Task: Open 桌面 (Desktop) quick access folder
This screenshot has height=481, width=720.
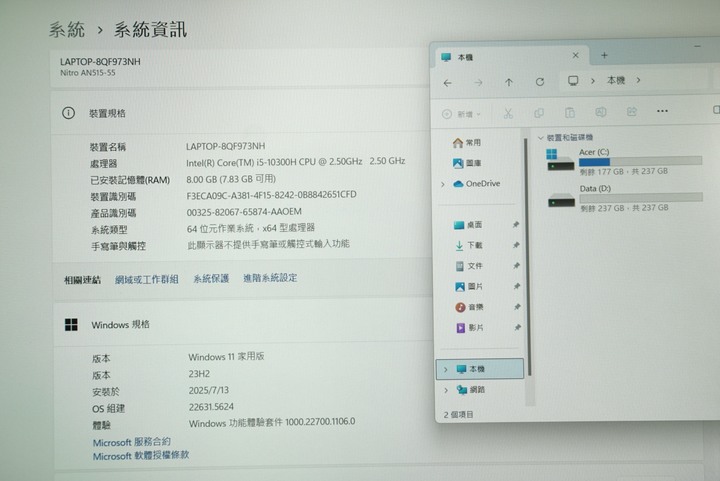Action: (468, 225)
